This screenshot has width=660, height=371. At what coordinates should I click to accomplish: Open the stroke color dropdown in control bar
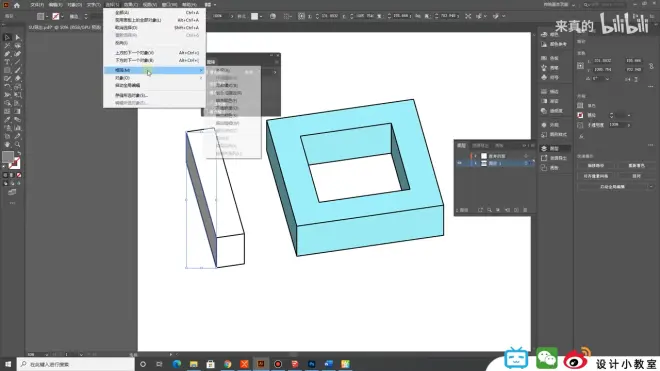click(62, 16)
